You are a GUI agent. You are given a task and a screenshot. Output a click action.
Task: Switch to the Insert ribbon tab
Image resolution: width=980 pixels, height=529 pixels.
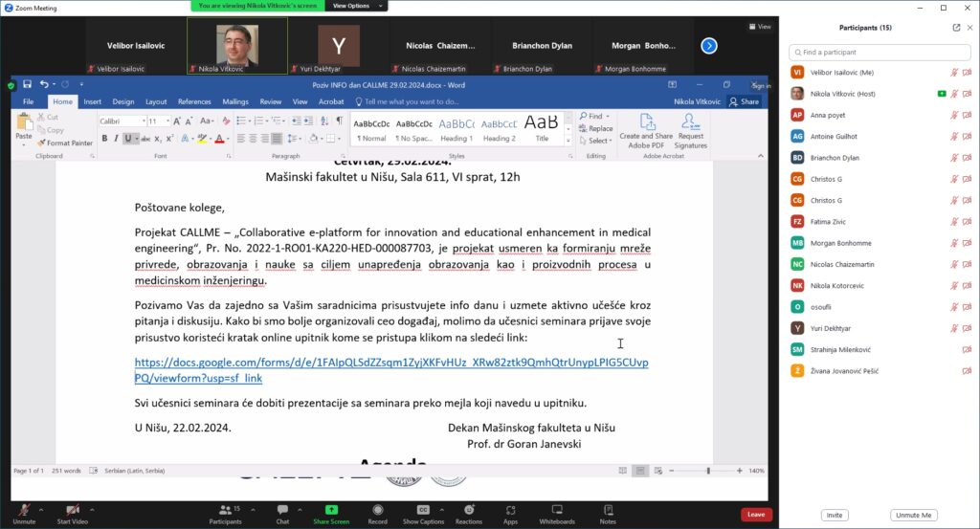coord(92,101)
